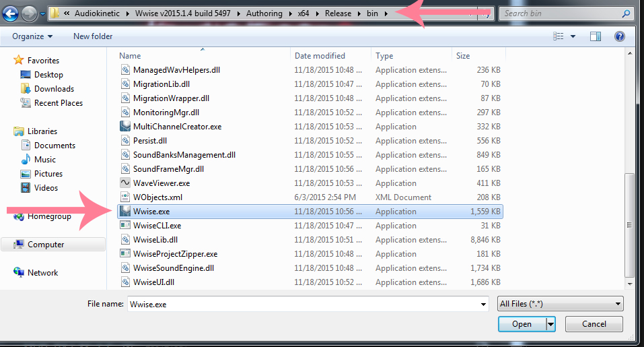
Task: Select the SoundFrameMgr.dll file icon
Action: coord(125,169)
